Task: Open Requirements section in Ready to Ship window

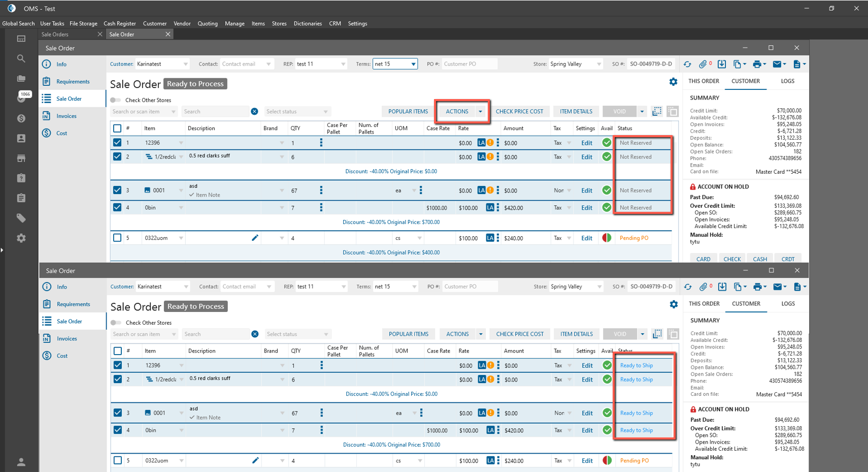Action: tap(73, 304)
